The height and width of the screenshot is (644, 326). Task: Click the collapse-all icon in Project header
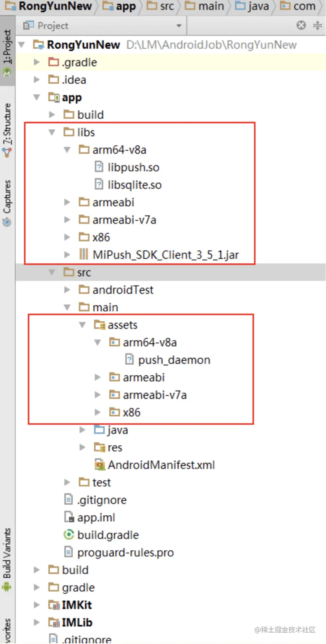[x=317, y=26]
